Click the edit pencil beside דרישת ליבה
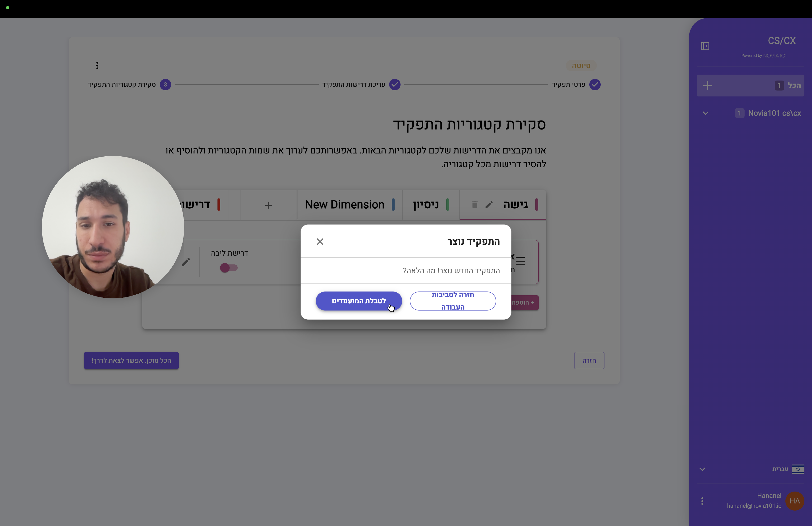Screen dimensions: 812x526 (186, 262)
